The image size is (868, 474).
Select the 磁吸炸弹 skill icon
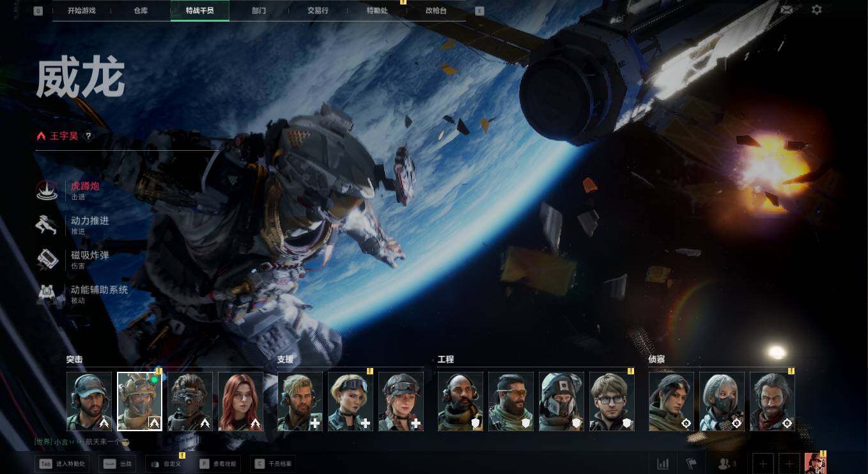(48, 259)
